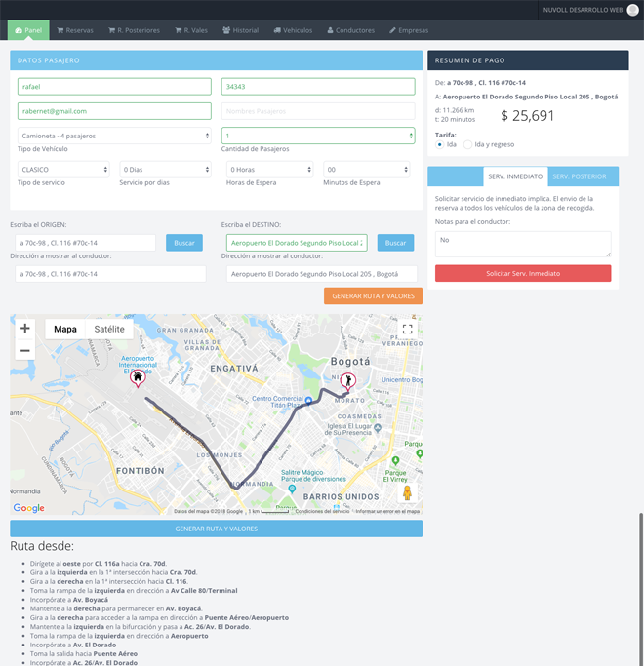
Task: Open Historial menu item
Action: click(241, 30)
